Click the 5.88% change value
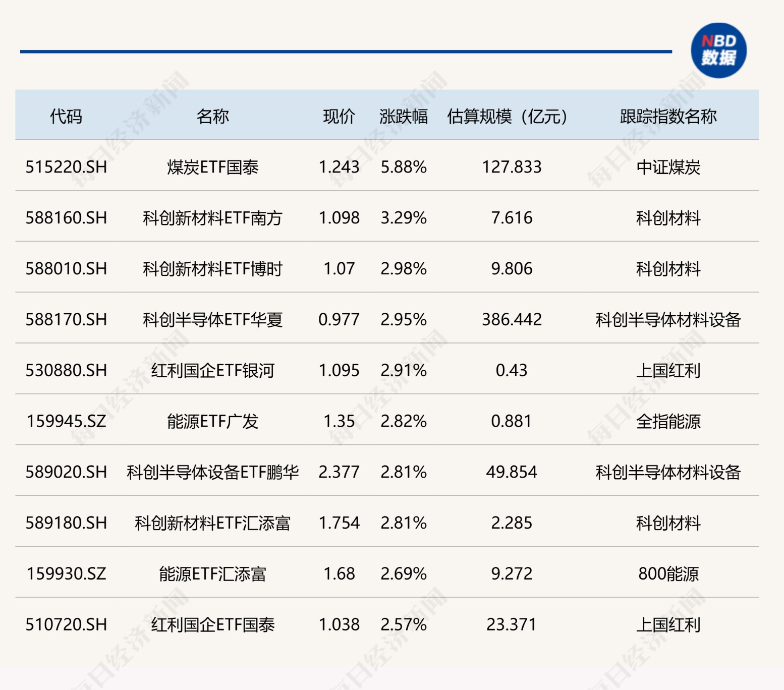The height and width of the screenshot is (690, 784). point(404,167)
